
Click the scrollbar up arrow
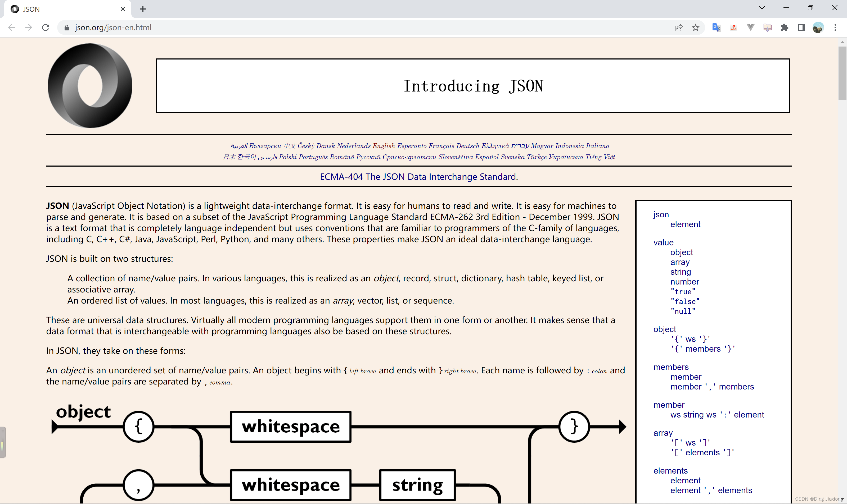tap(842, 42)
